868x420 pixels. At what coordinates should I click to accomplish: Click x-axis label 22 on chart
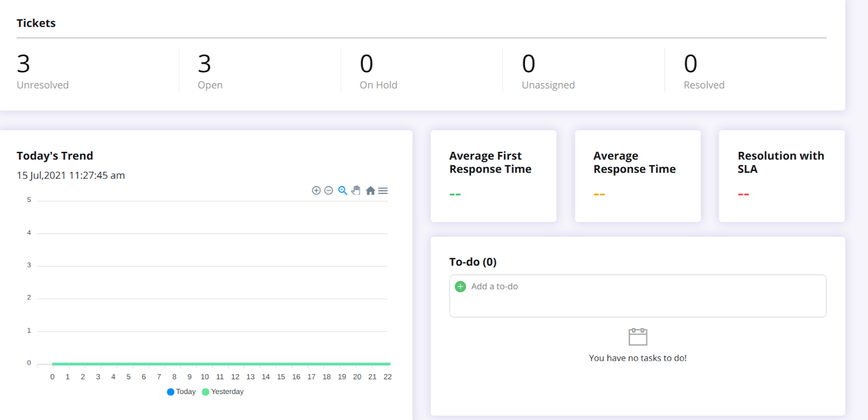(x=387, y=377)
